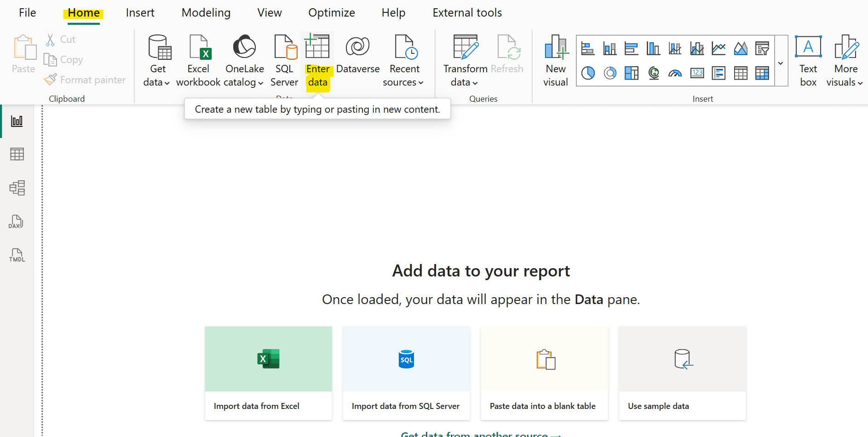
Task: Select the Use sample data card
Action: 682,373
